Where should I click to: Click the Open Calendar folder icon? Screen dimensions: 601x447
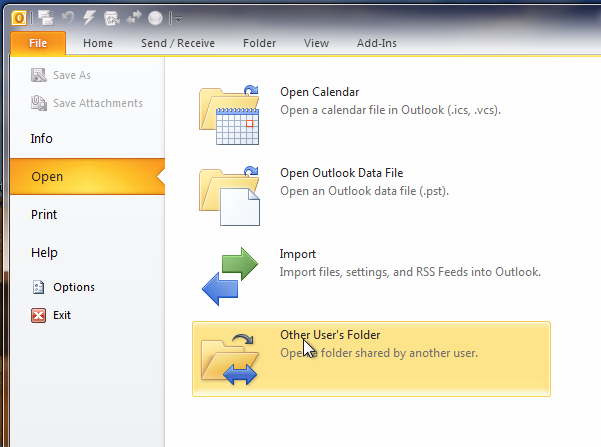point(229,115)
